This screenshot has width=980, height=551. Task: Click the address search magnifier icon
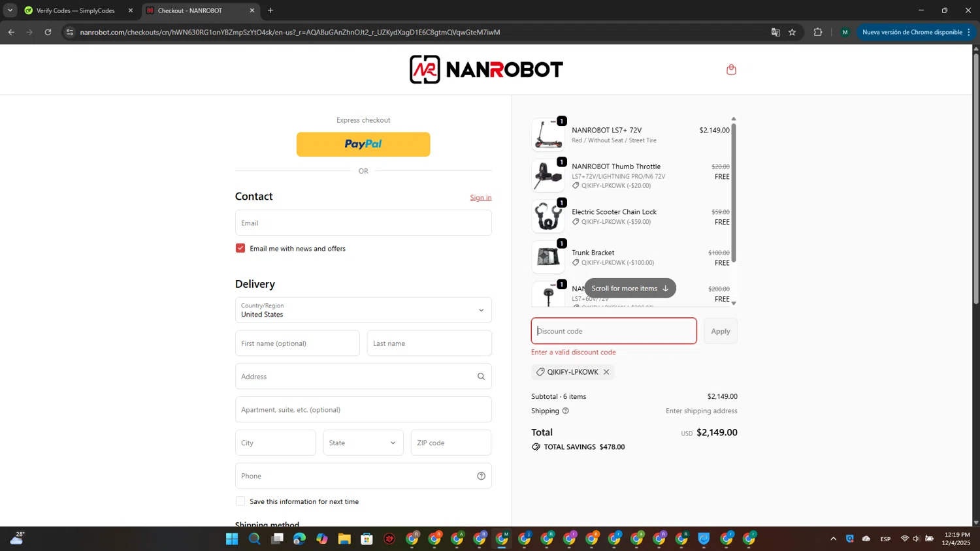coord(481,376)
